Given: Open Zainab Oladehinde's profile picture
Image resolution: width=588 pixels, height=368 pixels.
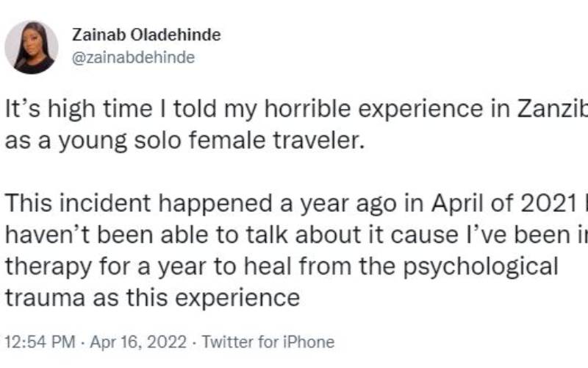Looking at the screenshot, I should (32, 47).
